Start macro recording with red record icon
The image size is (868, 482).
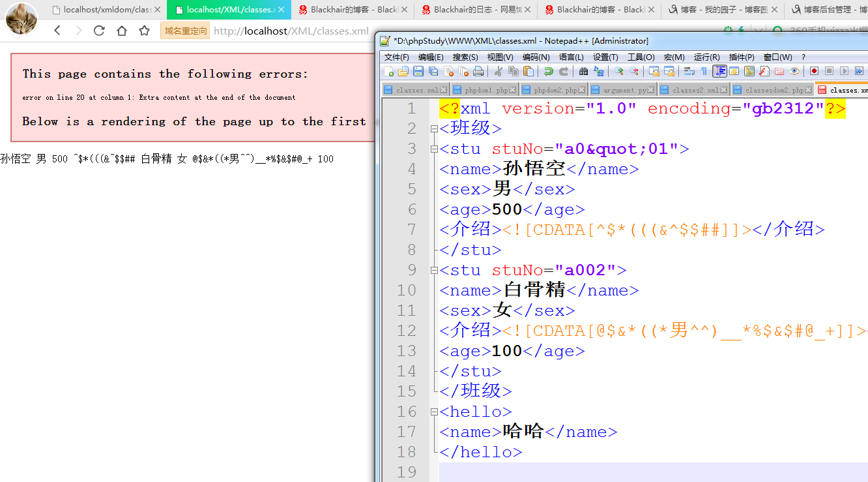tap(814, 72)
